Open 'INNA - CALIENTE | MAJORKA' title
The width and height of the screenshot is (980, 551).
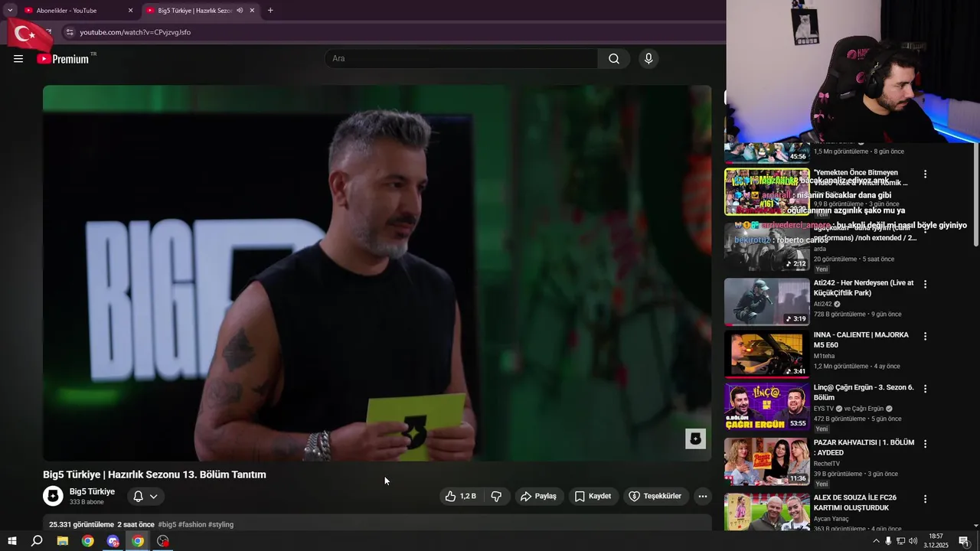[861, 340]
